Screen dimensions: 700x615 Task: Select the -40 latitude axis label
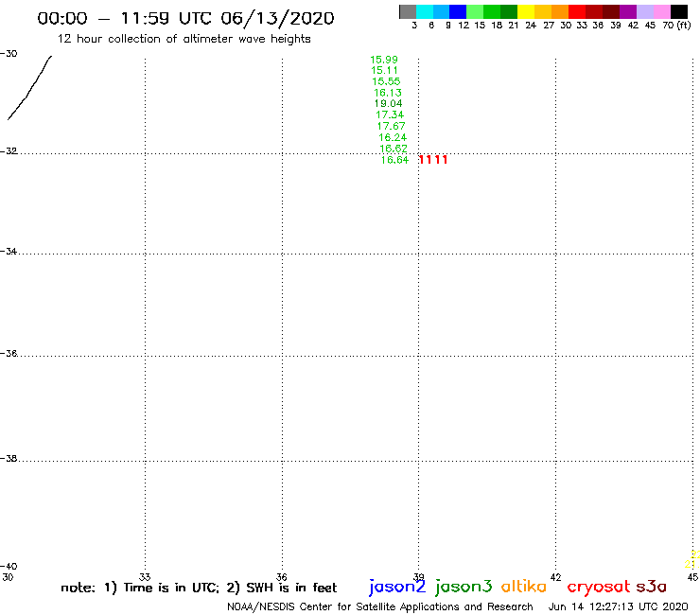click(x=9, y=567)
